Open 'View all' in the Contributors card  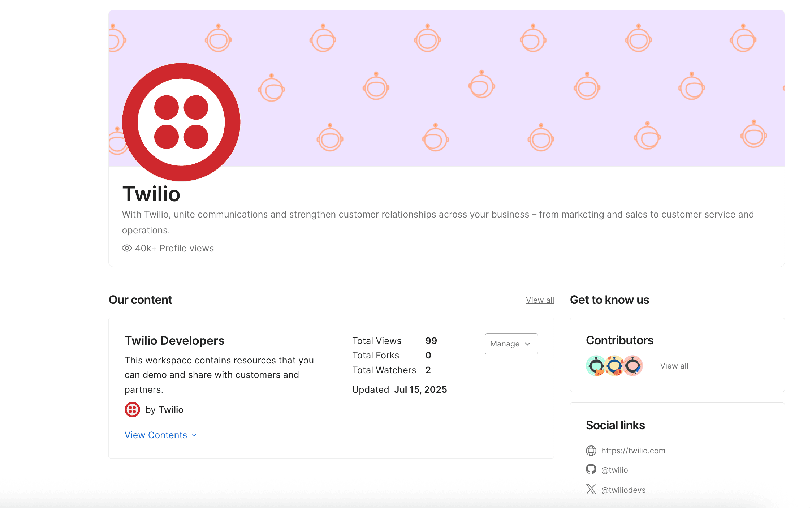point(673,366)
